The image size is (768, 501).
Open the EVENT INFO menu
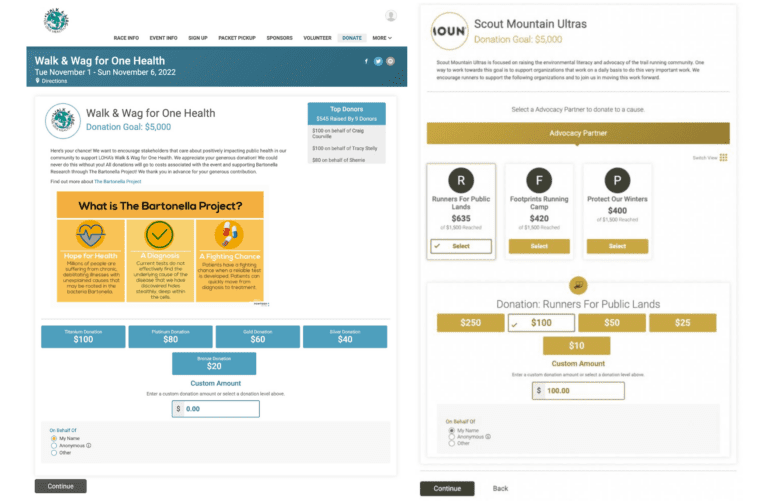click(164, 38)
